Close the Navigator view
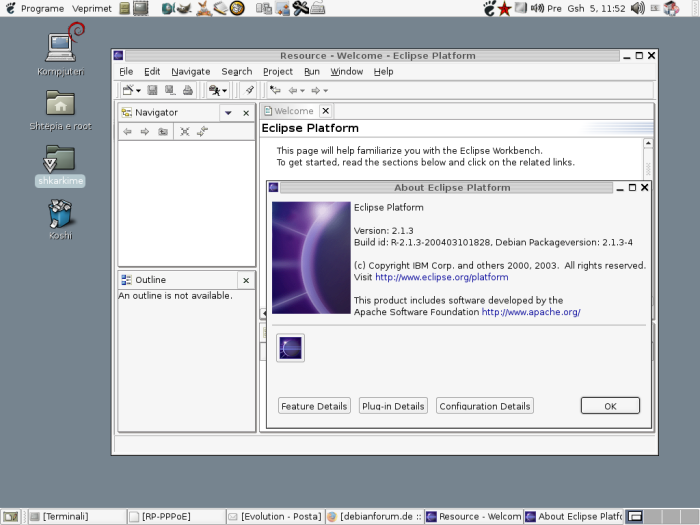 coord(246,113)
